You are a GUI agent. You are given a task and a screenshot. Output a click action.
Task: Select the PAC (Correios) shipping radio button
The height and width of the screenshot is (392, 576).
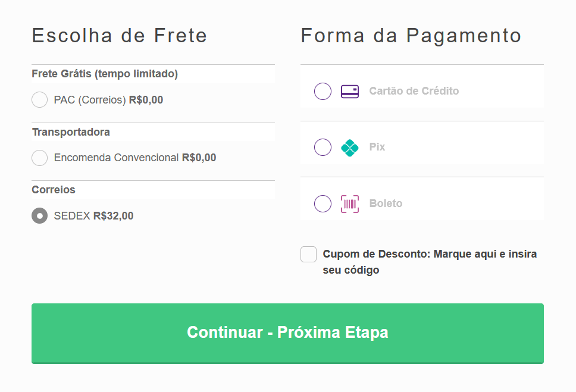(40, 100)
